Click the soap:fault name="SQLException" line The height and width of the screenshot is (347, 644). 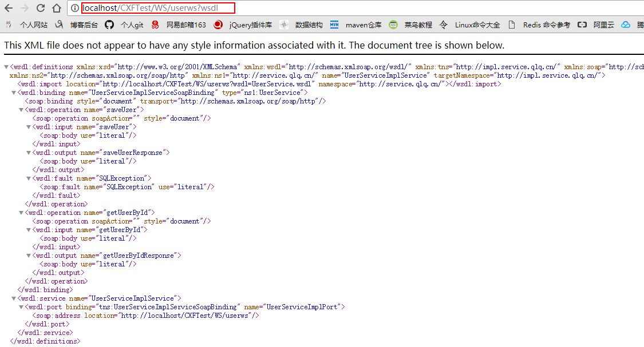pos(127,187)
